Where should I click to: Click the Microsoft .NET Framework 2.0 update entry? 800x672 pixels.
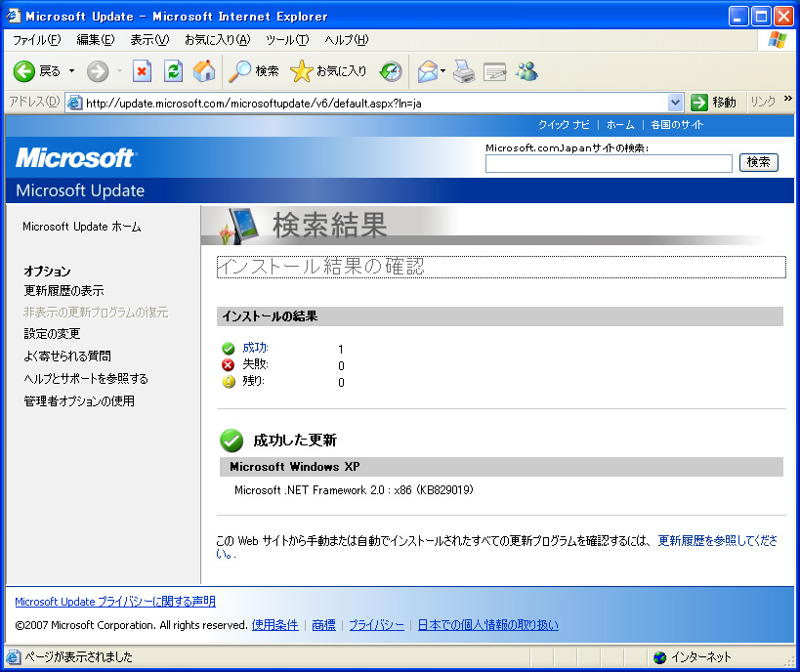[354, 490]
